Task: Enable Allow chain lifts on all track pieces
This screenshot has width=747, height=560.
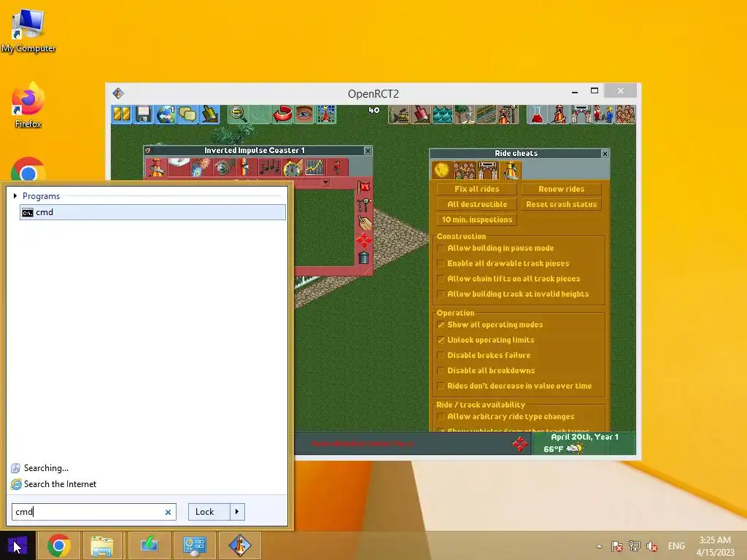Action: 441,279
